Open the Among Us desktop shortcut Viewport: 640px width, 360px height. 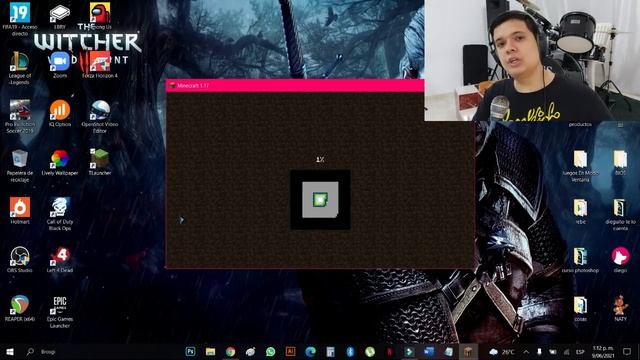pos(100,16)
